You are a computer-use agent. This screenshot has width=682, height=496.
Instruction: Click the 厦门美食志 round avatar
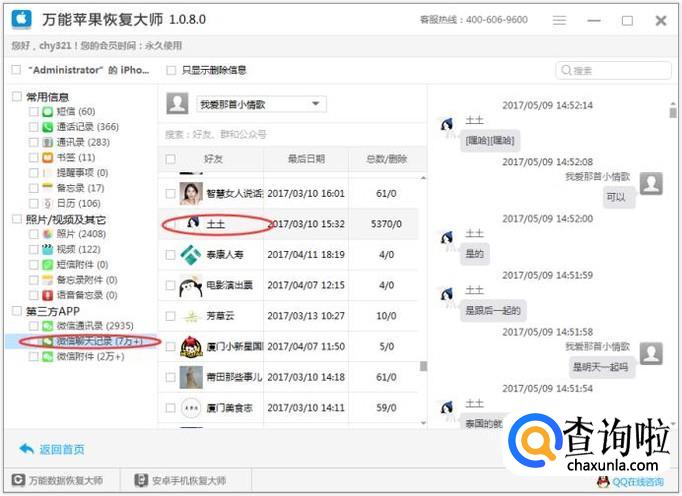coord(191,408)
